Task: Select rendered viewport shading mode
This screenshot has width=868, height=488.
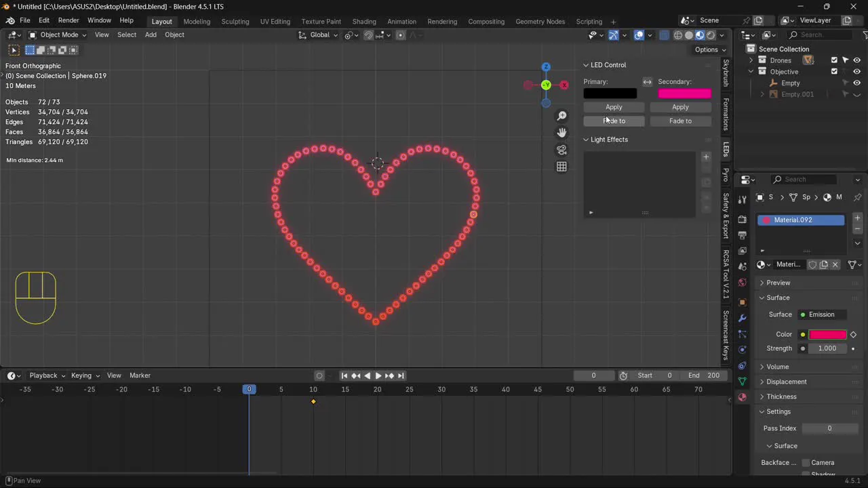Action: [x=711, y=35]
